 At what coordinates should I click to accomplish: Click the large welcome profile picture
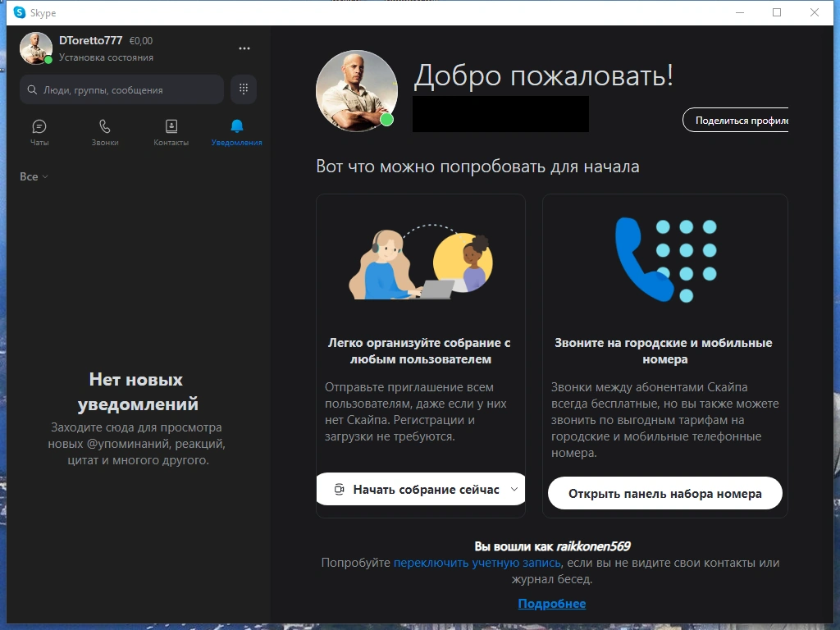click(356, 91)
